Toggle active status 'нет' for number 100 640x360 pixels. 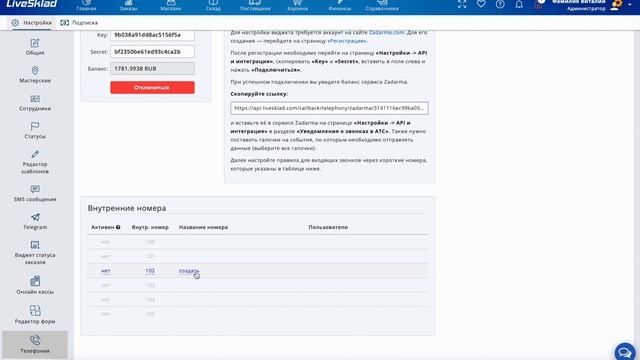[x=106, y=242]
